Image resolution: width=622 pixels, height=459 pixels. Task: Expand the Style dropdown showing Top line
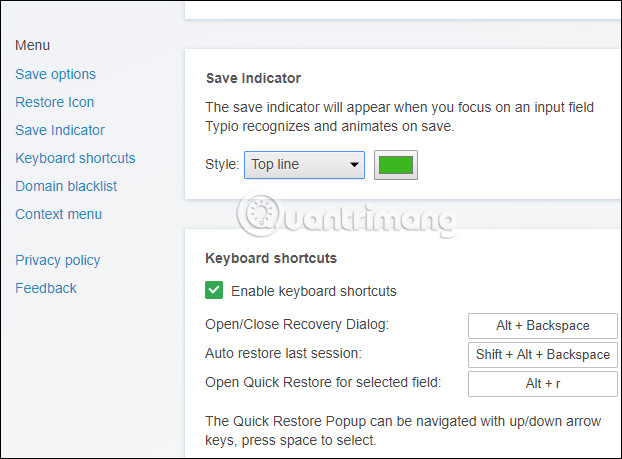click(x=304, y=165)
